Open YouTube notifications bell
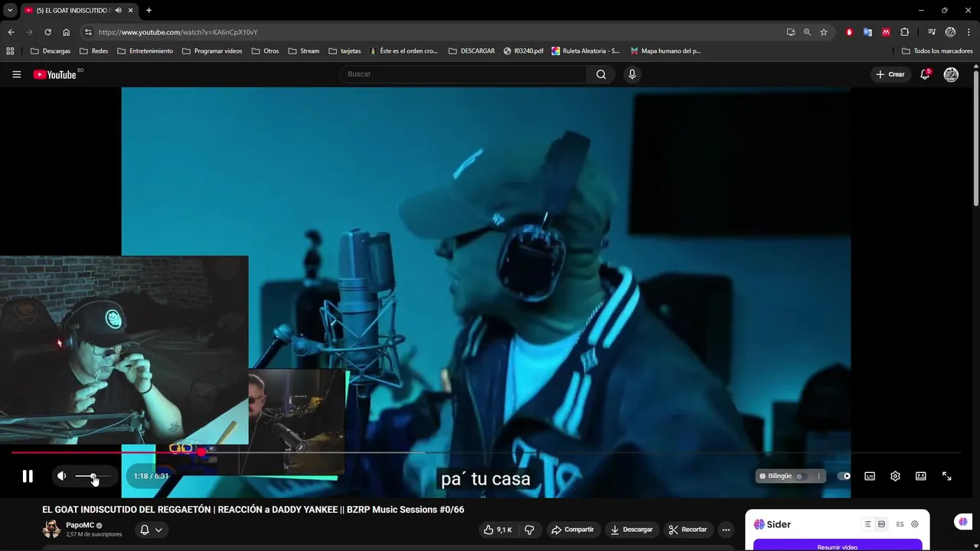Screen dimensions: 980x551 coord(925,74)
